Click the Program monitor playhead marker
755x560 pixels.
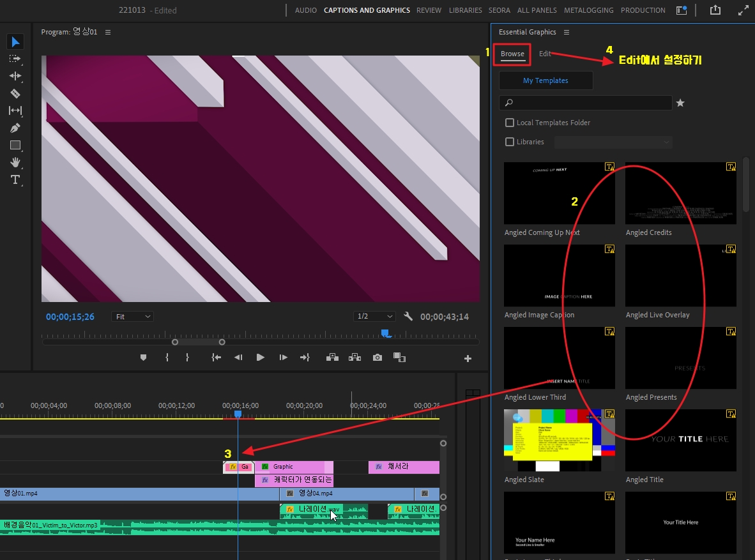click(x=385, y=333)
